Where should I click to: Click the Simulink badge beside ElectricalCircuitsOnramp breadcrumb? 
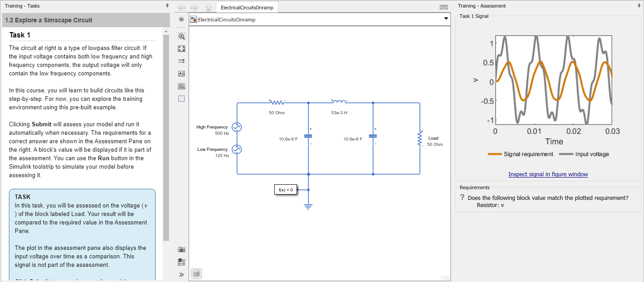click(194, 19)
